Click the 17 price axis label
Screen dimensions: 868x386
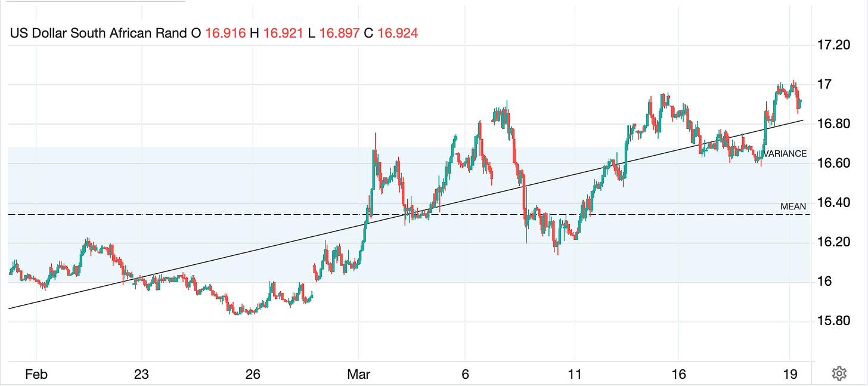tap(825, 85)
